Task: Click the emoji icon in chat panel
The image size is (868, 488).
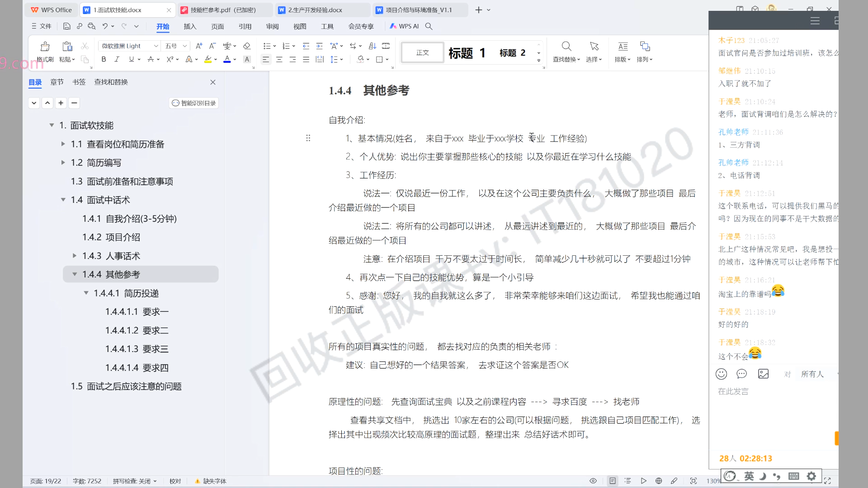Action: 721,374
